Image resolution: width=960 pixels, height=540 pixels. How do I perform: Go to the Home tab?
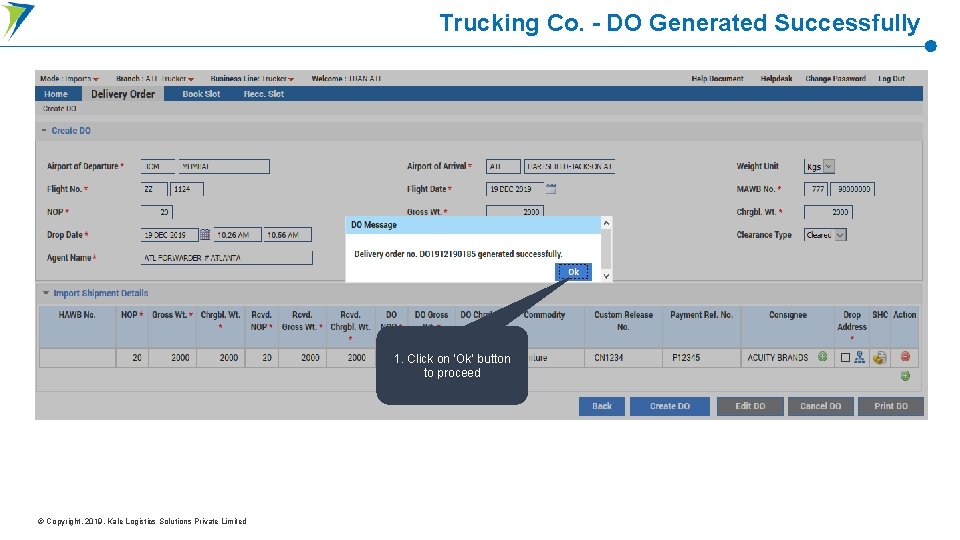(x=56, y=94)
